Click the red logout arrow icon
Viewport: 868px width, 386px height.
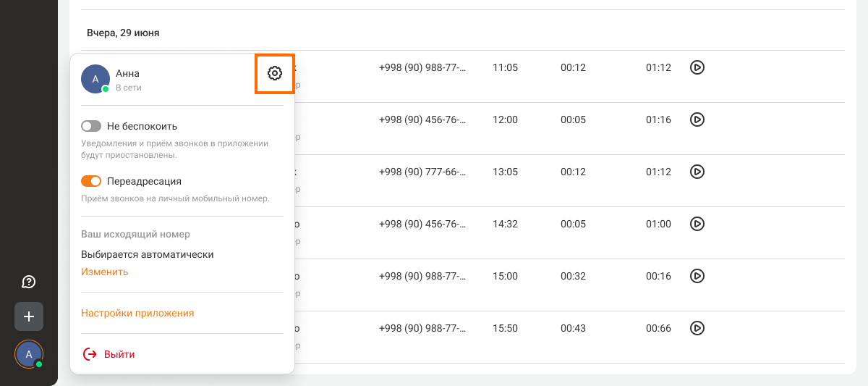coord(90,354)
